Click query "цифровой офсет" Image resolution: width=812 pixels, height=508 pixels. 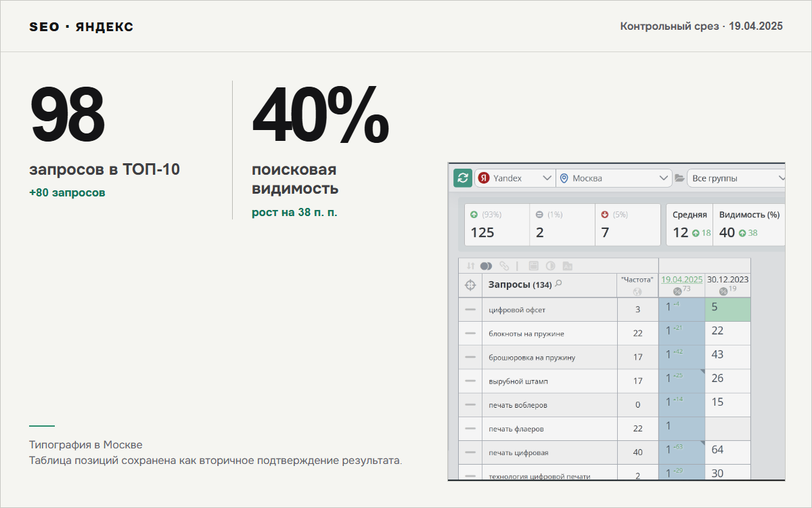[x=517, y=310]
